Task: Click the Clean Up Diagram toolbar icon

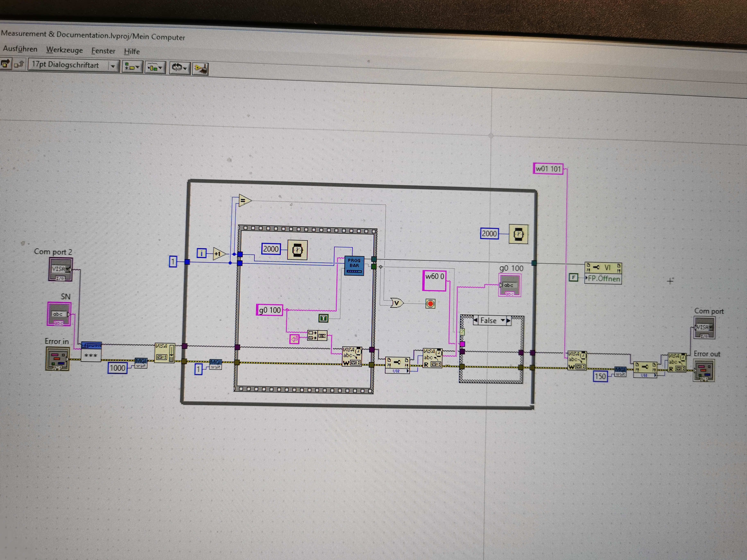Action: click(x=200, y=69)
